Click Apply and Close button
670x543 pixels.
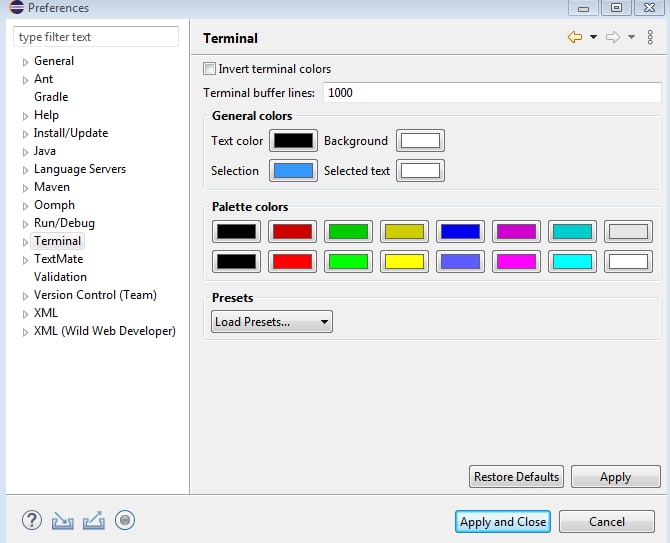point(503,522)
